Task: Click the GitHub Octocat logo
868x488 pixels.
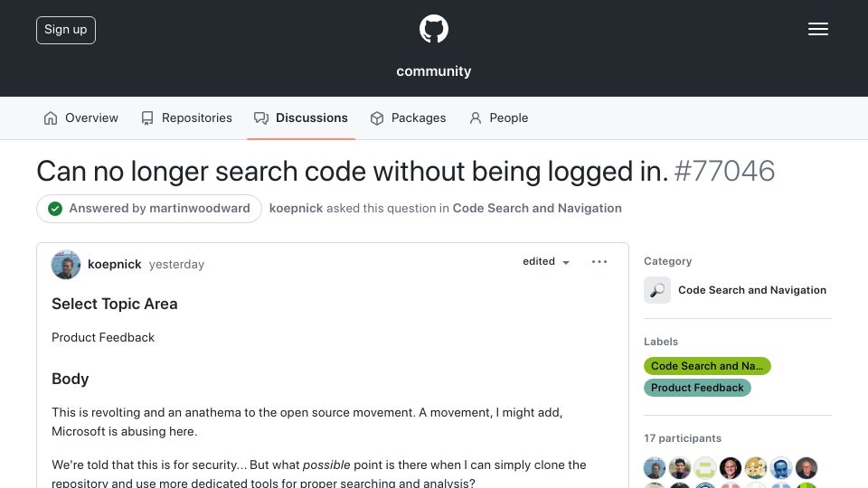Action: point(433,29)
